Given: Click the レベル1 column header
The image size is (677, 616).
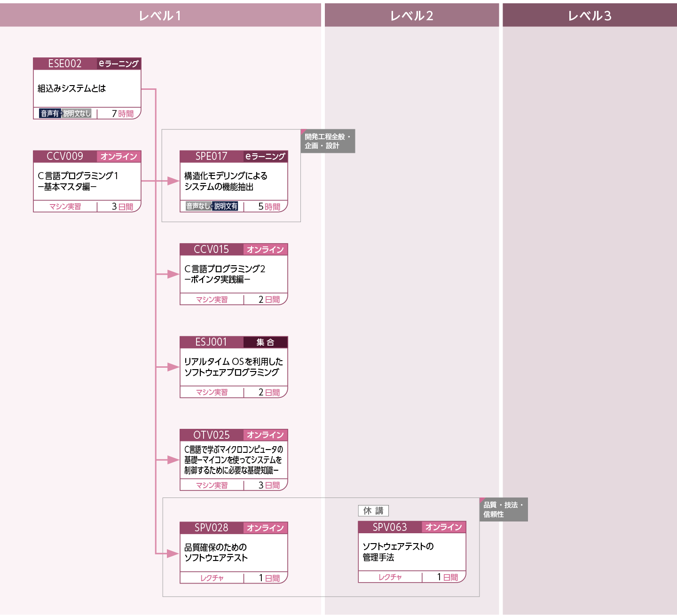Looking at the screenshot, I should (160, 15).
